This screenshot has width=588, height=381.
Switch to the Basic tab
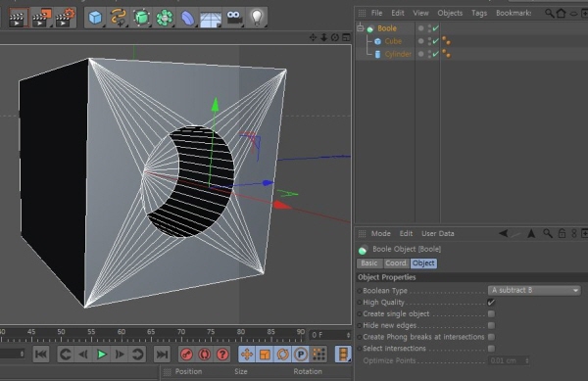coord(369,263)
